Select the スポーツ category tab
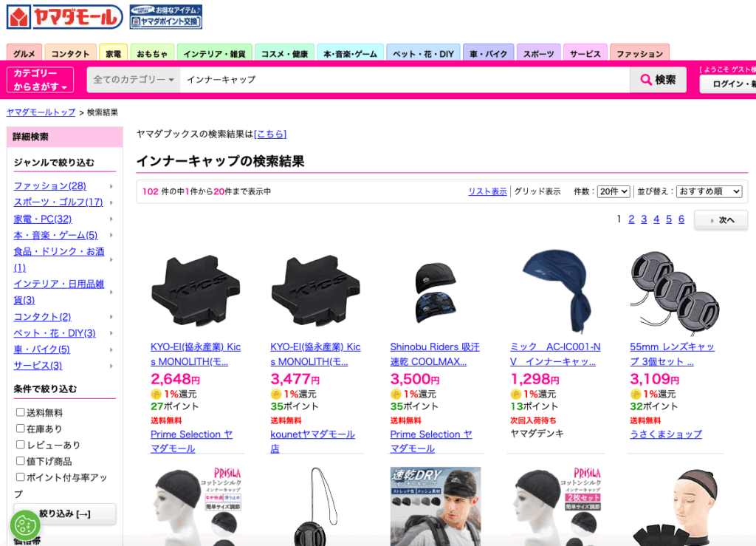 (538, 52)
